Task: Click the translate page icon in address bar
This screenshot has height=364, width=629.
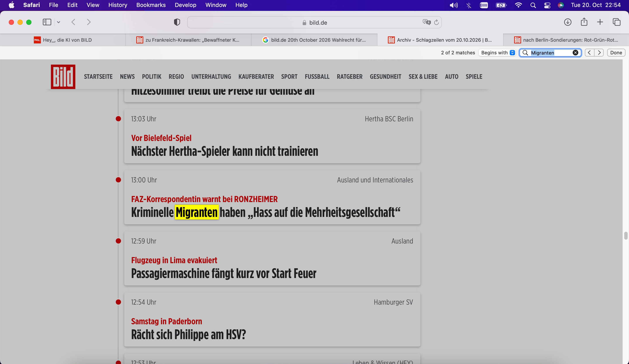Action: point(427,22)
